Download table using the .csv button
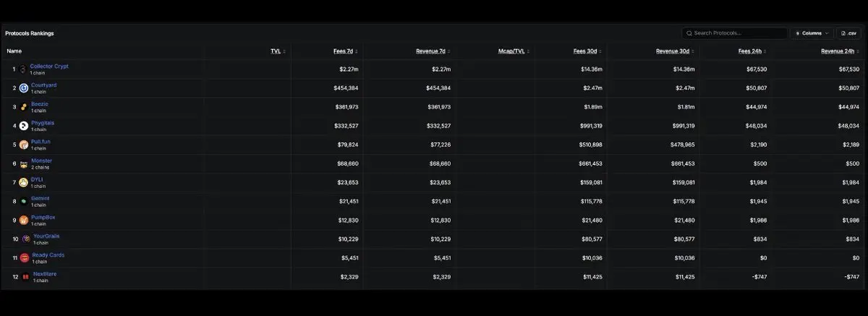868x316 pixels. (x=849, y=33)
